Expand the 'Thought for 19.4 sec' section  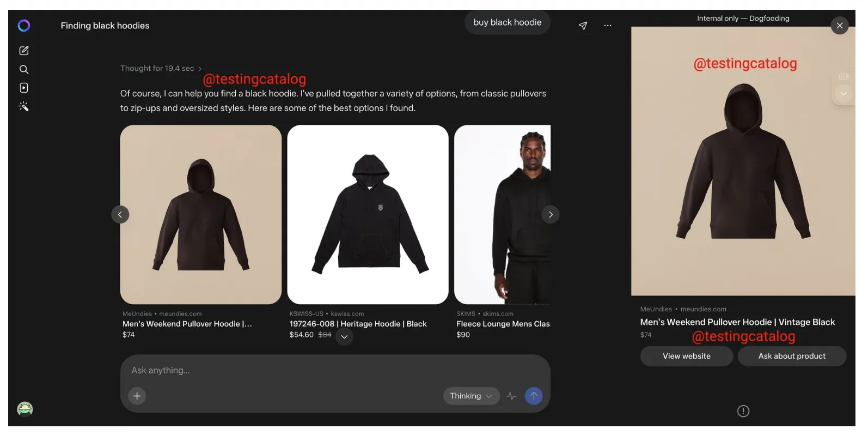coord(161,69)
